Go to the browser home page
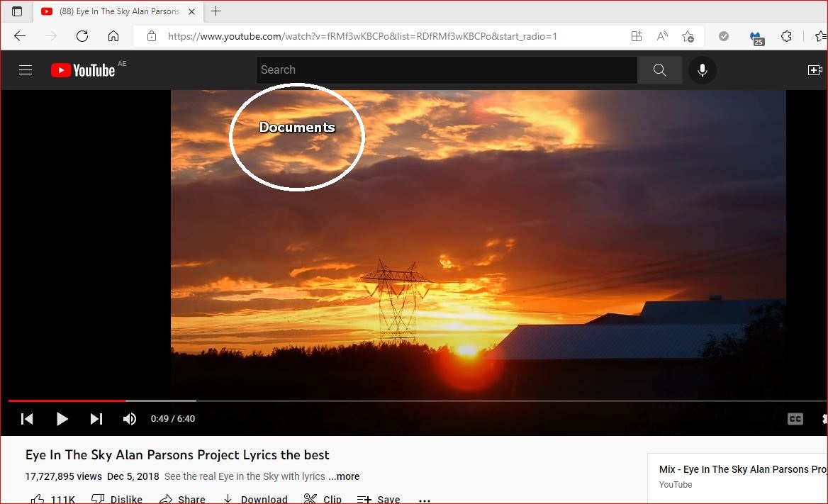 (x=113, y=36)
